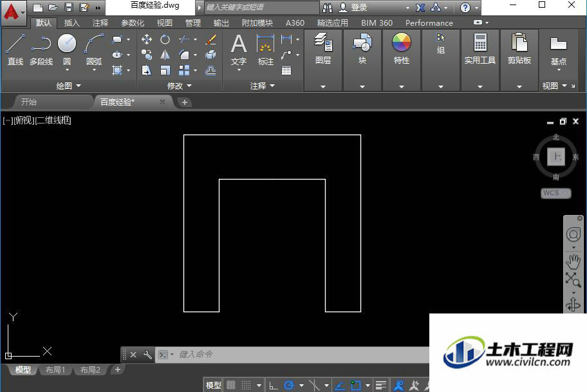The image size is (587, 392).
Task: Expand the Draw (绘图) panel
Action: point(68,86)
